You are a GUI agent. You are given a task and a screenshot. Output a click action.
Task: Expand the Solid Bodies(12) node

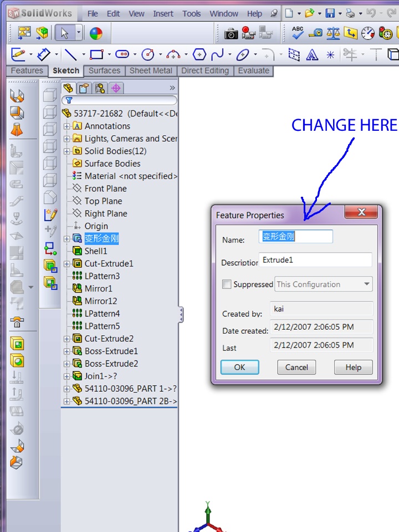(66, 151)
